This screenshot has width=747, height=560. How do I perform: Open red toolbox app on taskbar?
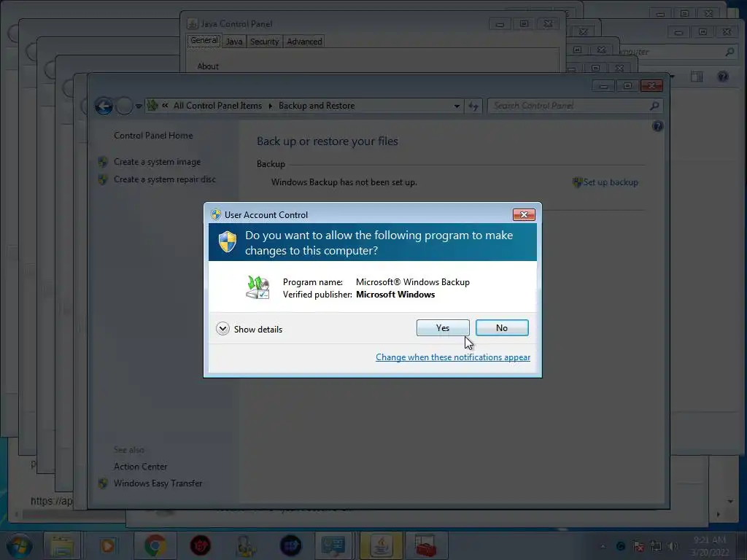point(425,545)
